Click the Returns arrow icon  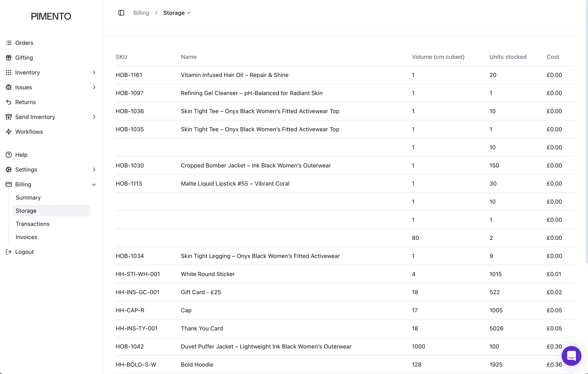[9, 102]
